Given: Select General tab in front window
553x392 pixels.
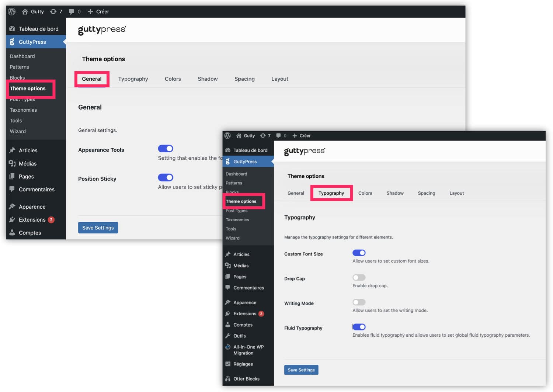Looking at the screenshot, I should coord(296,193).
